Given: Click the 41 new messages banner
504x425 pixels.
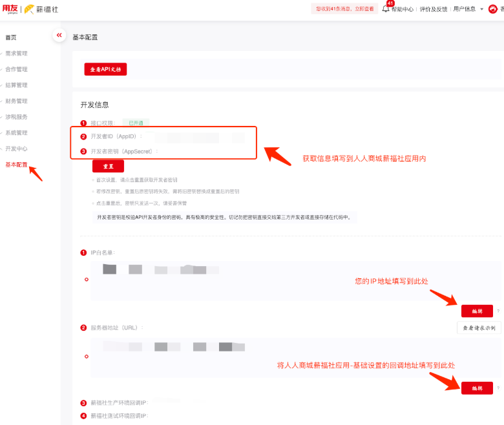Looking at the screenshot, I should click(x=344, y=9).
